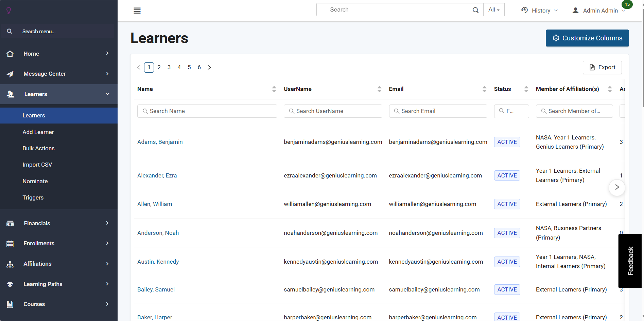Viewport: 644px width, 321px height.
Task: Expand the History dropdown
Action: tap(539, 11)
